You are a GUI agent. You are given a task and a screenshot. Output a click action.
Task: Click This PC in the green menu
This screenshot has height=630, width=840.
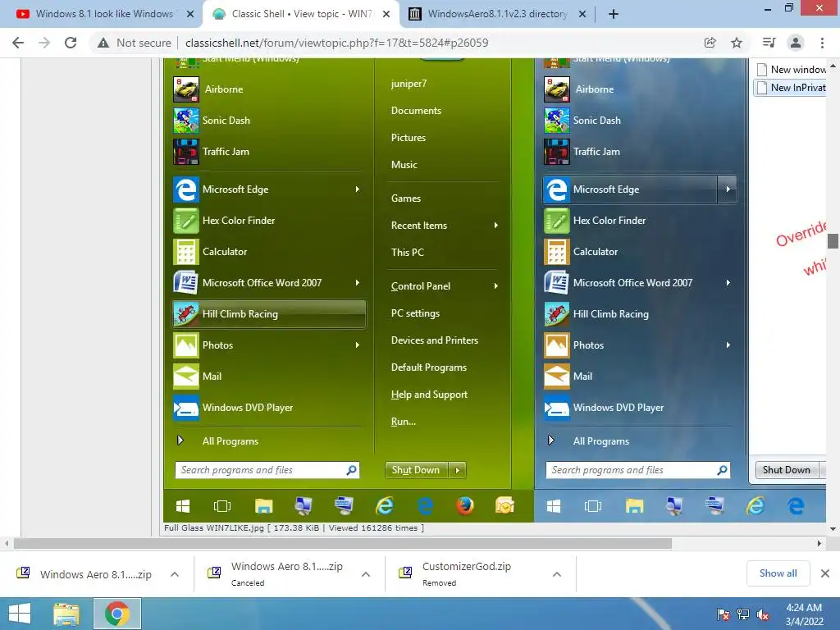click(x=407, y=253)
